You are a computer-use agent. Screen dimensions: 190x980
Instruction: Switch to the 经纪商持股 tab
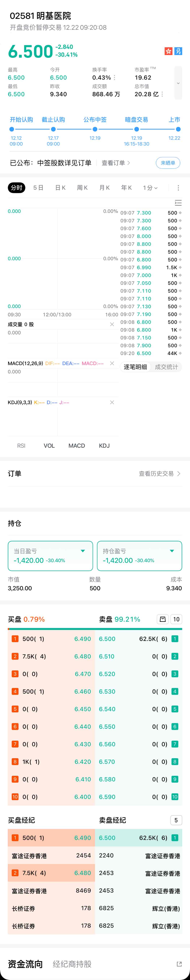72,964
